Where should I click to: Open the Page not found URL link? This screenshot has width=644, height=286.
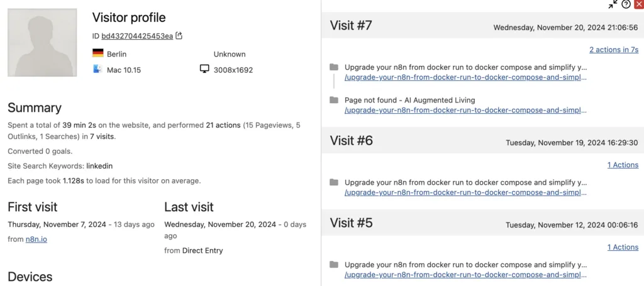(465, 111)
